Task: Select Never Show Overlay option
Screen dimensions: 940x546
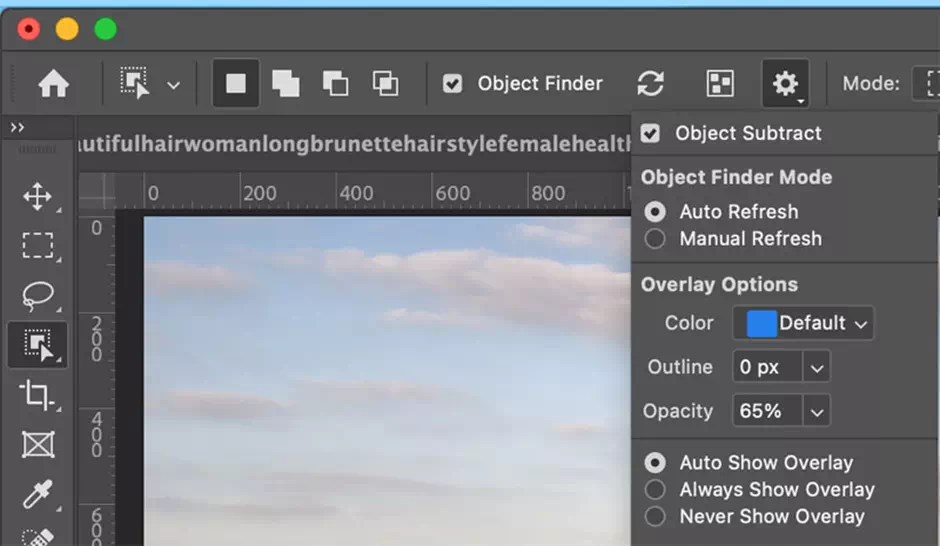Action: 655,516
